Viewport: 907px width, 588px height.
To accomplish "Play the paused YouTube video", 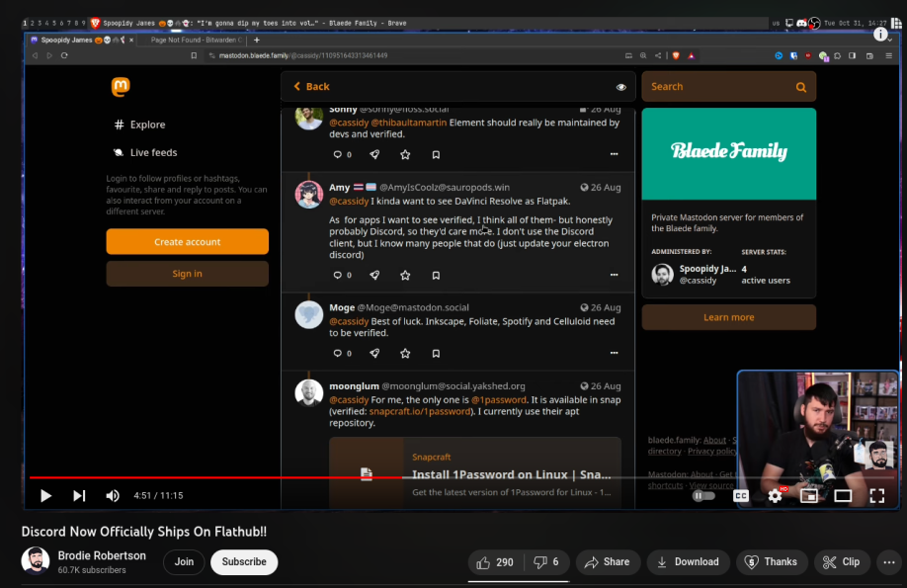I will 45,496.
